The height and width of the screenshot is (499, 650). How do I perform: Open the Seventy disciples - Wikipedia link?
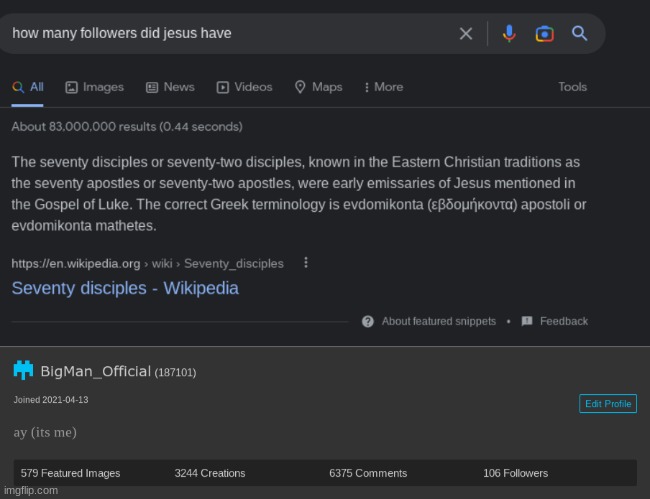[125, 288]
